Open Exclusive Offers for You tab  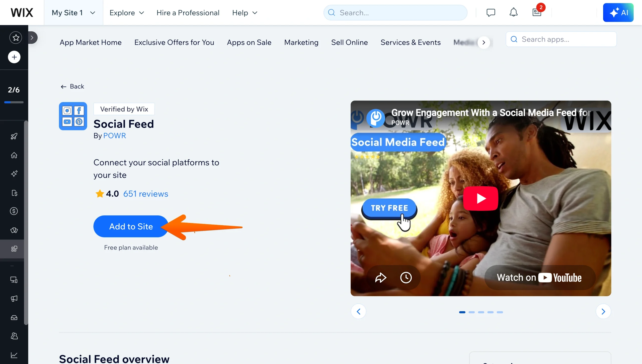point(174,42)
